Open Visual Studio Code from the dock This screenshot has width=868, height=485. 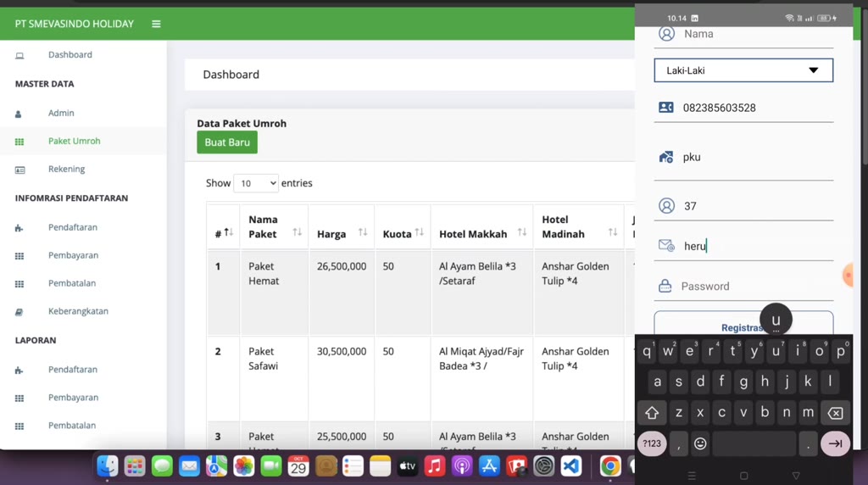coord(571,465)
